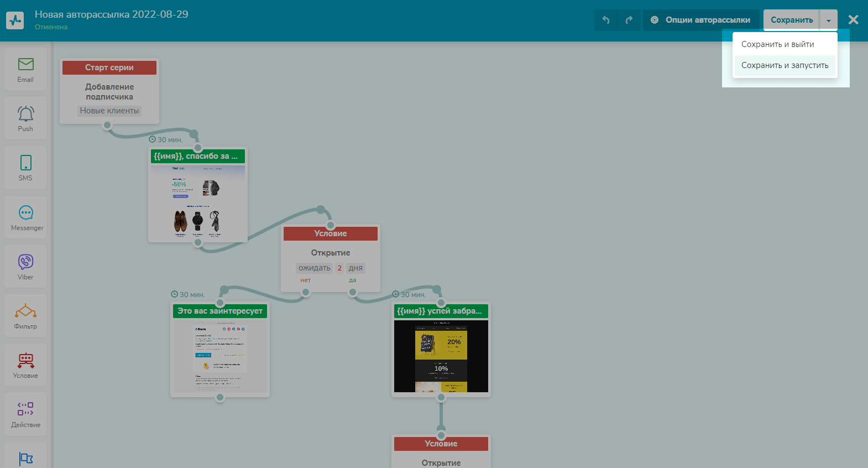This screenshot has width=868, height=468.
Task: Click the нет branch label
Action: click(306, 280)
